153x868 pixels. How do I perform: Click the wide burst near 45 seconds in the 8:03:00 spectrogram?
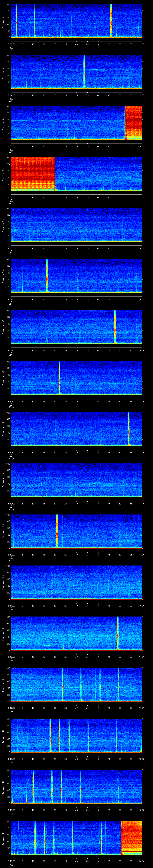(x=111, y=20)
